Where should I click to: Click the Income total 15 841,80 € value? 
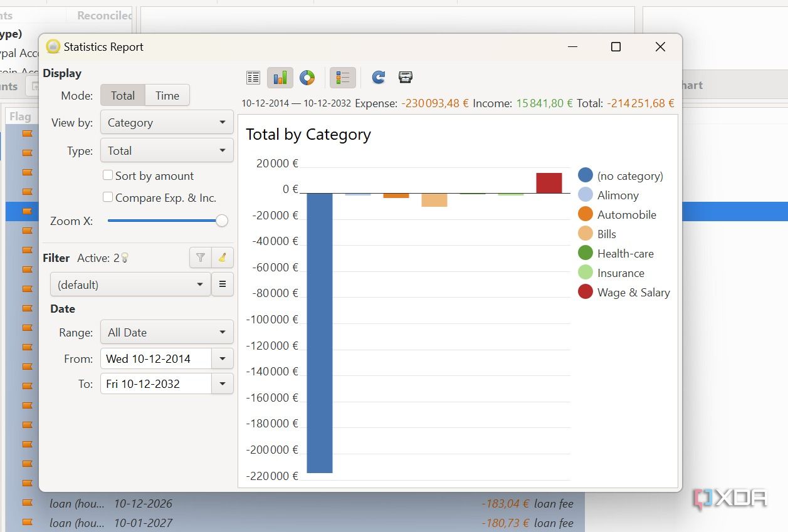[544, 103]
